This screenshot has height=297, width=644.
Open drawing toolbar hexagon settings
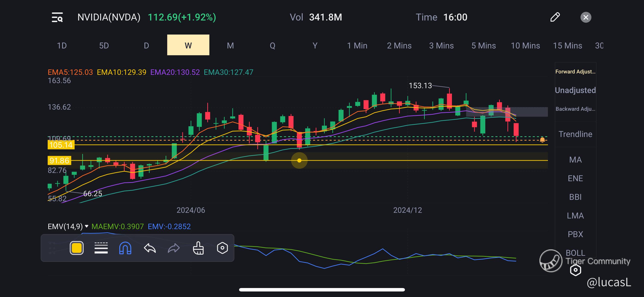pos(222,248)
